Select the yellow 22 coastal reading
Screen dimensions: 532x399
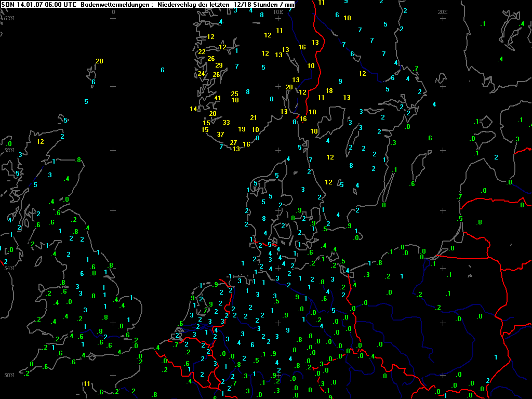coord(202,52)
